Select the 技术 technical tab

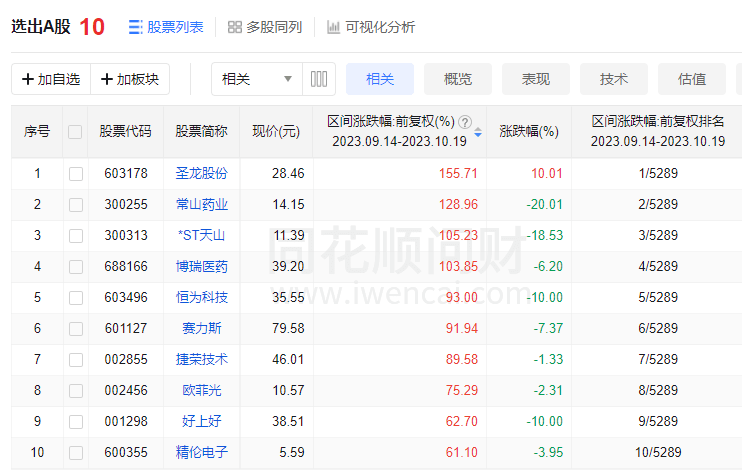point(614,79)
